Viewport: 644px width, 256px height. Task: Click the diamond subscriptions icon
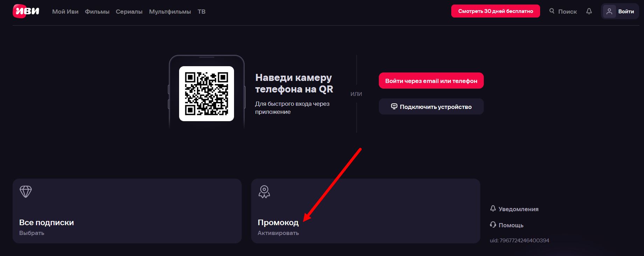pos(26,192)
